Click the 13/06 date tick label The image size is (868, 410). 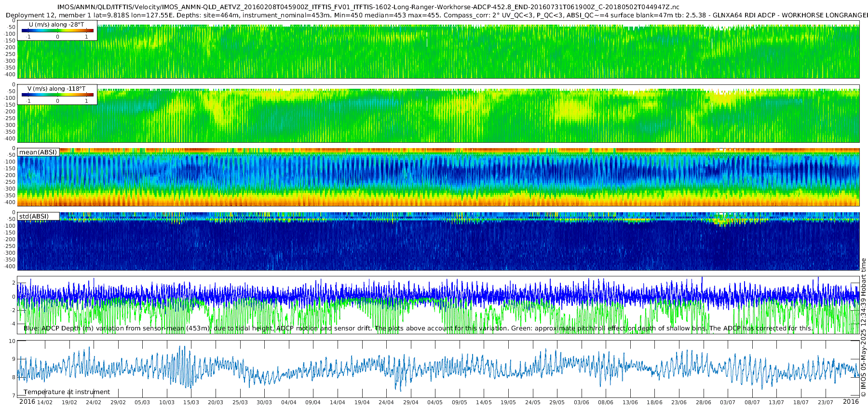click(x=630, y=402)
